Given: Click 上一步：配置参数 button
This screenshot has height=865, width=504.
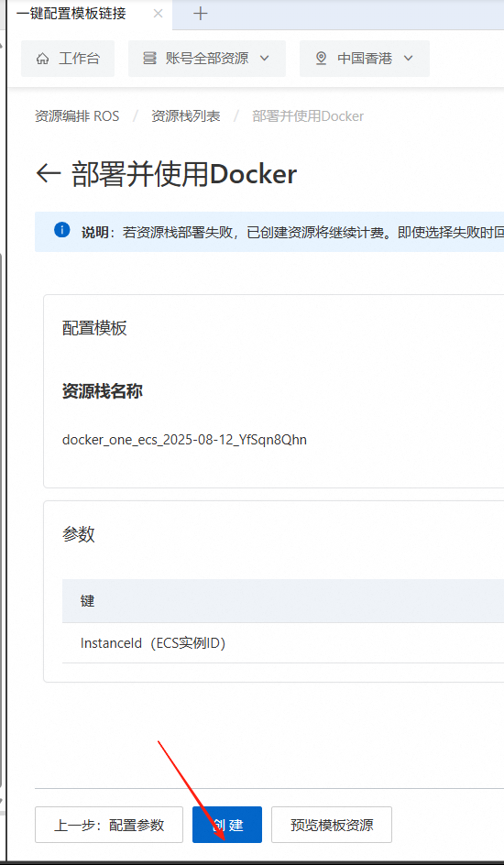Looking at the screenshot, I should click(x=109, y=825).
